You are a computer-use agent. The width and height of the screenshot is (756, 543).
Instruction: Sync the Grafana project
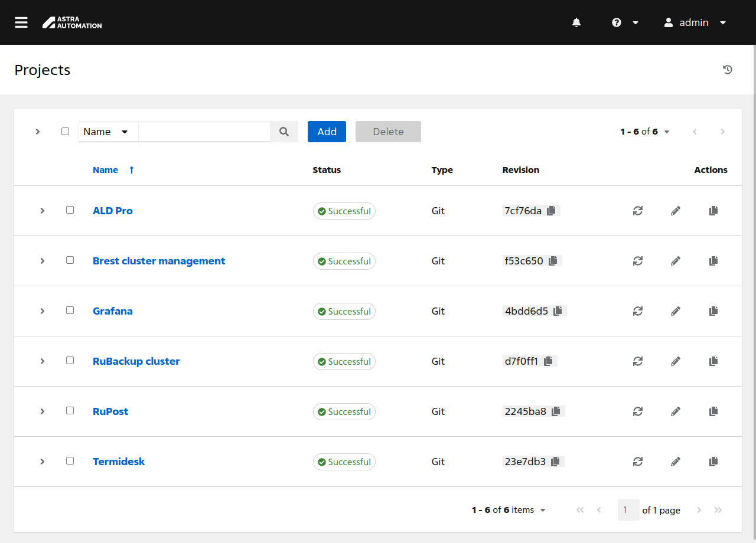[x=637, y=311]
